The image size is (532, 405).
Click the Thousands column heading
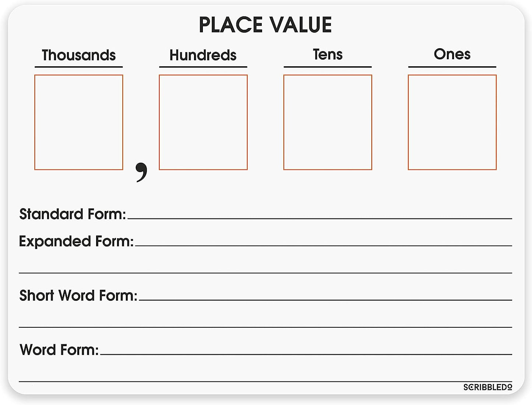pos(78,55)
